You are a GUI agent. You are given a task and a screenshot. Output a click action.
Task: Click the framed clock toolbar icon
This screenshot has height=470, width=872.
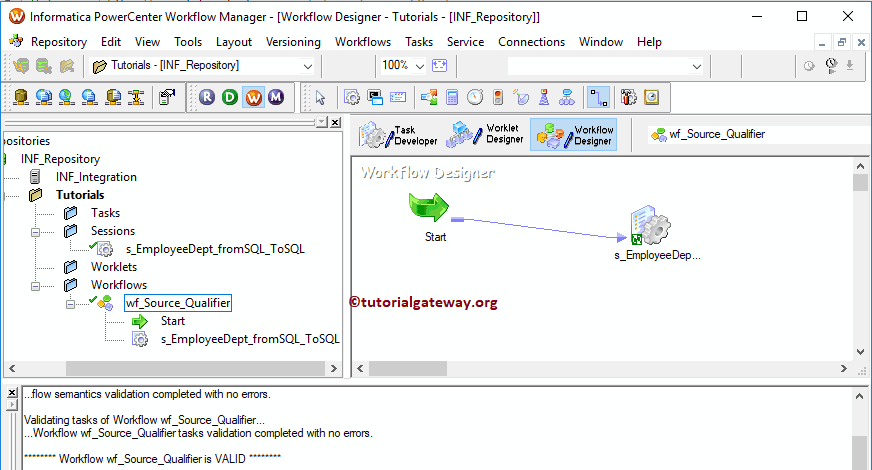(652, 98)
